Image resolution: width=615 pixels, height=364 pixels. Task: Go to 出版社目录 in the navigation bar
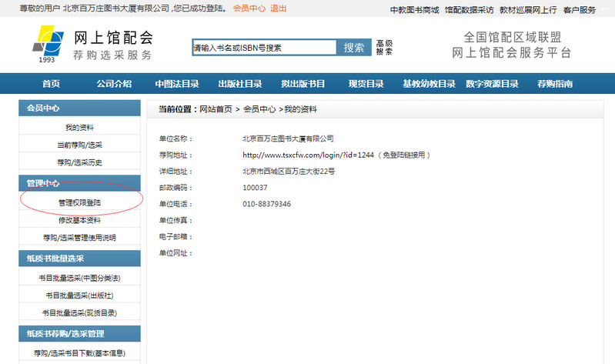pyautogui.click(x=240, y=84)
